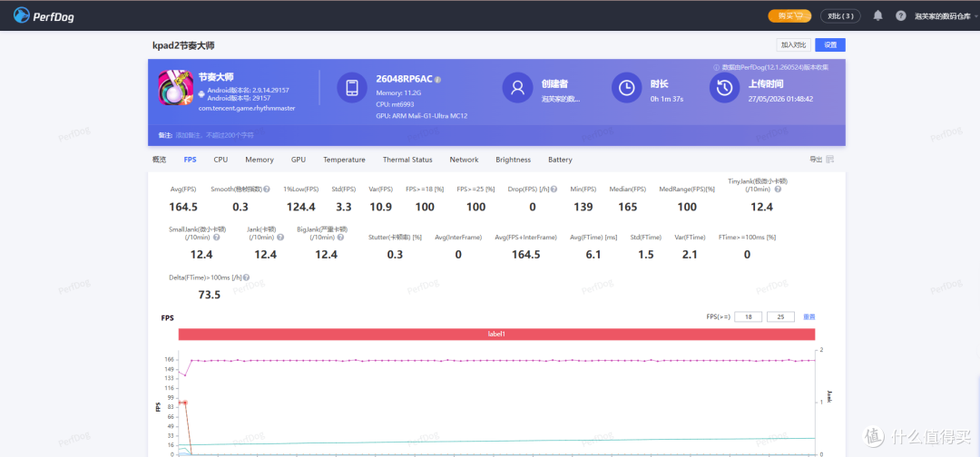The image size is (980, 457).
Task: Click the help icon beside Delta(FTime)>100ms
Action: (x=246, y=277)
